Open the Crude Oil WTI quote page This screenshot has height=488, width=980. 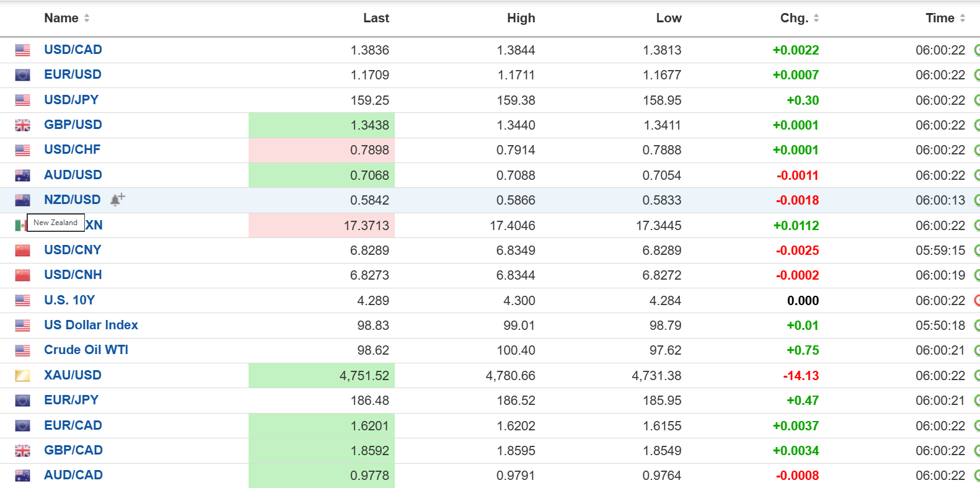pos(86,350)
